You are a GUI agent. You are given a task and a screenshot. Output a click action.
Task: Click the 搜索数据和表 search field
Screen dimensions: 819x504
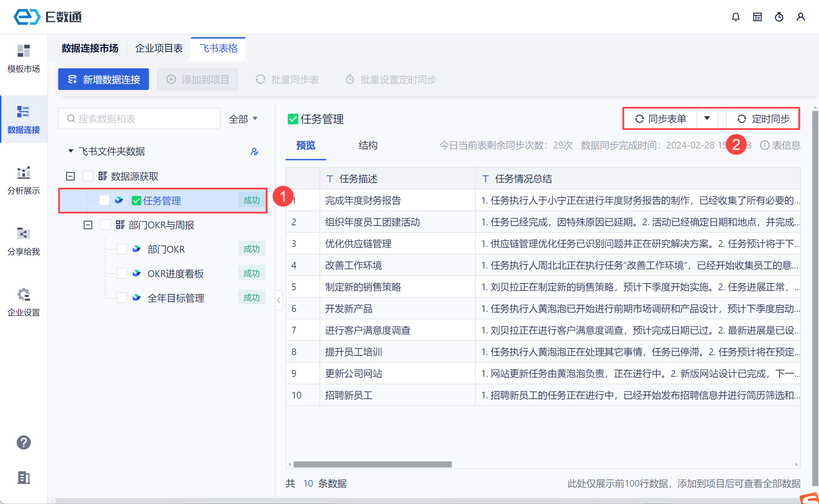[x=139, y=119]
